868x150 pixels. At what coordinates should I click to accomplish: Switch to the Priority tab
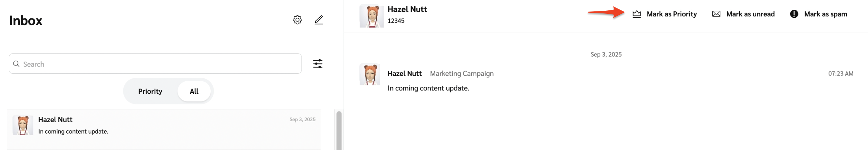coord(150,91)
